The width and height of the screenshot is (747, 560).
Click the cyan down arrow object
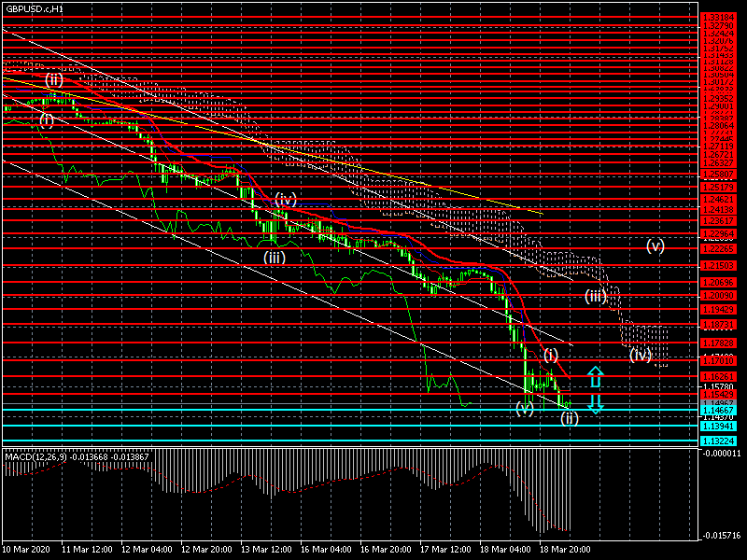click(x=596, y=404)
